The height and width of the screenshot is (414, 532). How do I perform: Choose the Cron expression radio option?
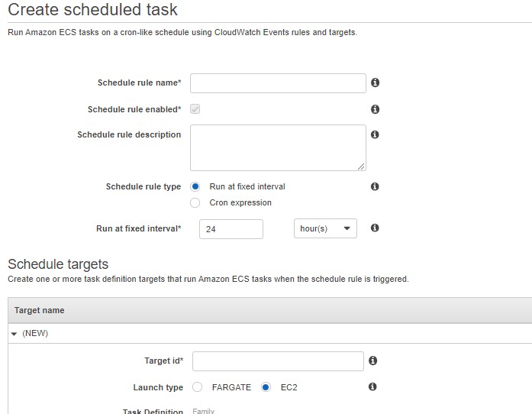(x=195, y=202)
